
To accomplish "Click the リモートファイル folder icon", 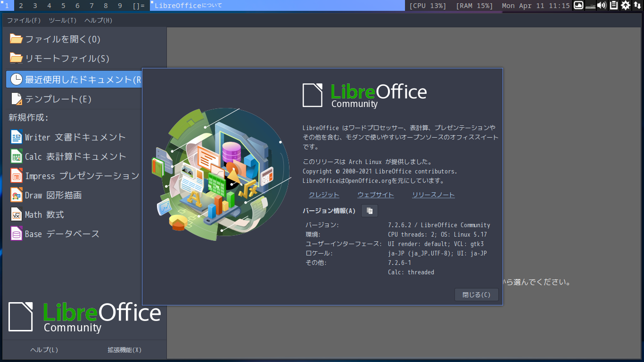I will [x=17, y=58].
